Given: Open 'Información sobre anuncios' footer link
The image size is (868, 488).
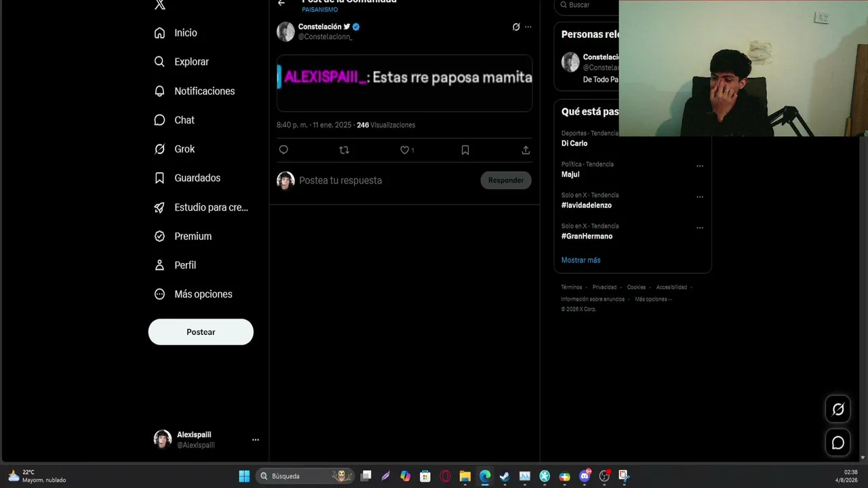Looking at the screenshot, I should point(593,299).
